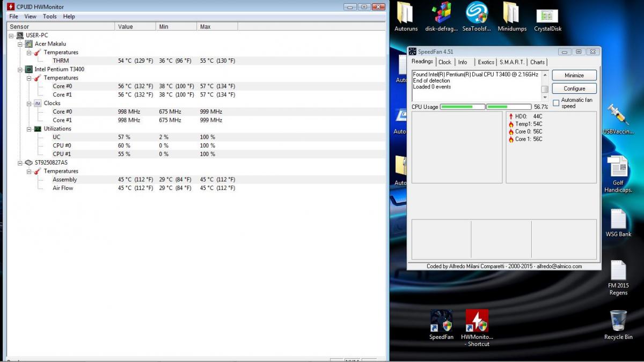644x362 pixels.
Task: Click thermometer icon under ST9250827AS
Action: point(38,171)
